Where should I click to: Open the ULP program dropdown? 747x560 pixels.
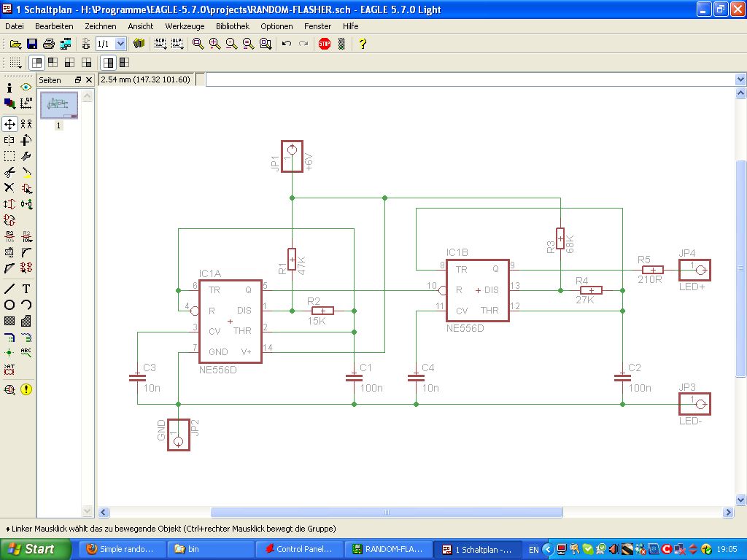178,44
